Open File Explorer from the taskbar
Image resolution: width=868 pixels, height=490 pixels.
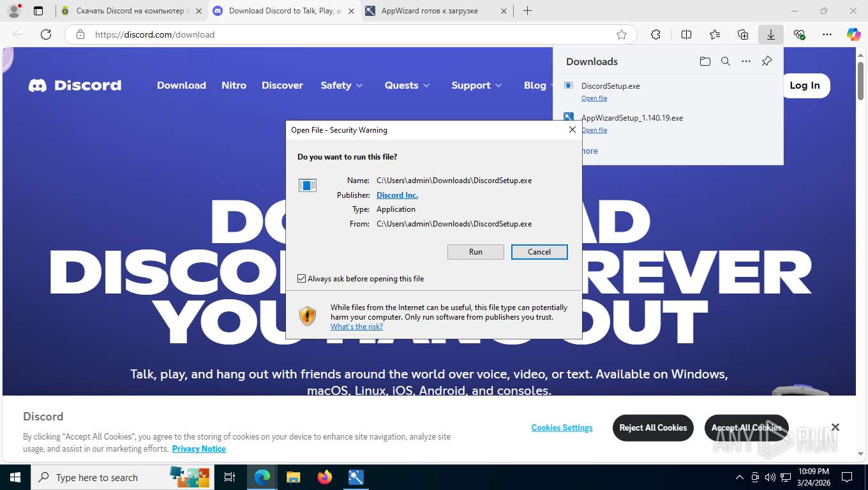(x=293, y=477)
